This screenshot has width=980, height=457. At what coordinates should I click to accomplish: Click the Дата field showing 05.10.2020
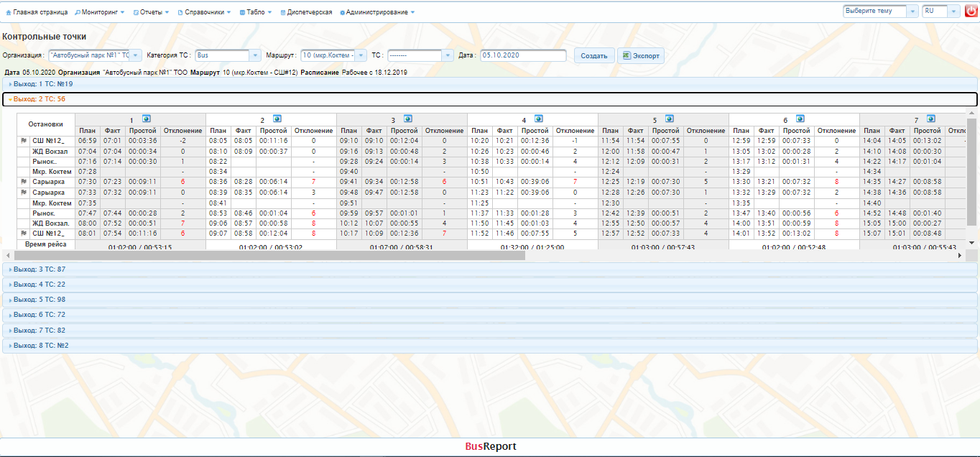(523, 55)
